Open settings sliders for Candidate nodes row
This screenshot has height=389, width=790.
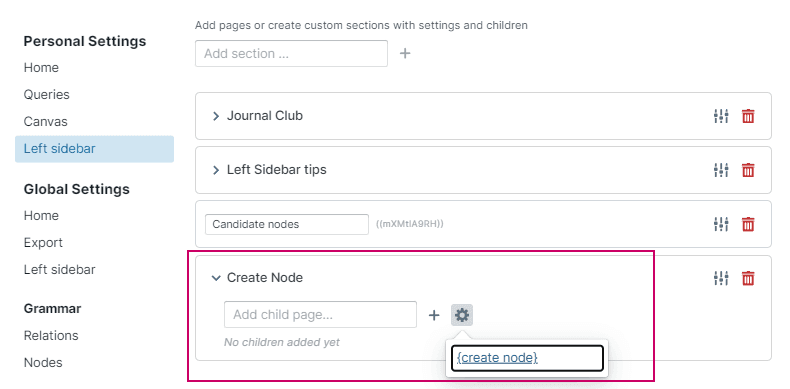click(x=721, y=224)
